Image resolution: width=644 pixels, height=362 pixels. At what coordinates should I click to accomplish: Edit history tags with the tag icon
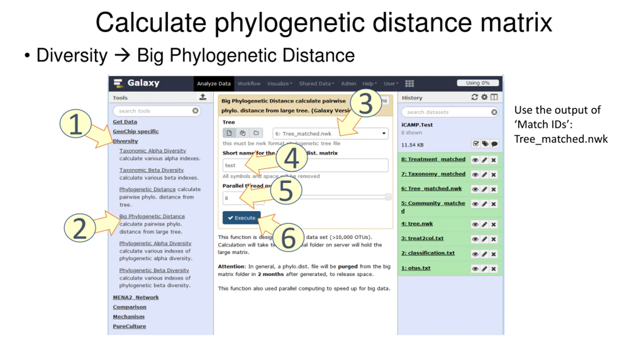coord(485,144)
